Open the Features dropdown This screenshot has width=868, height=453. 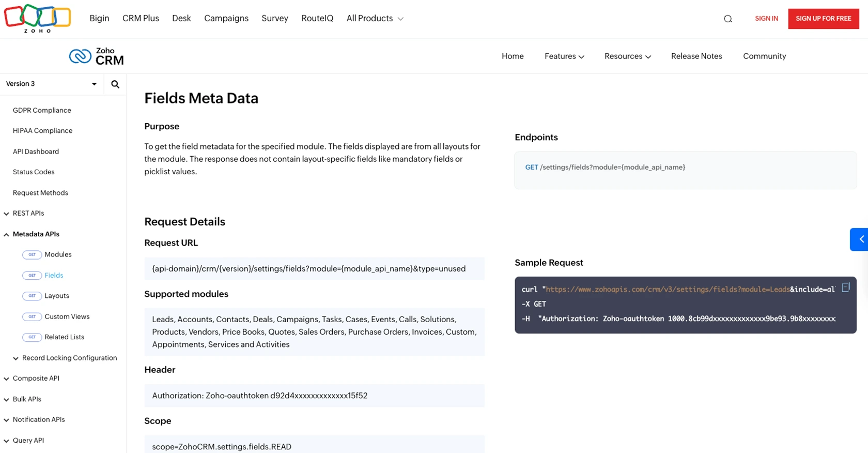(564, 56)
